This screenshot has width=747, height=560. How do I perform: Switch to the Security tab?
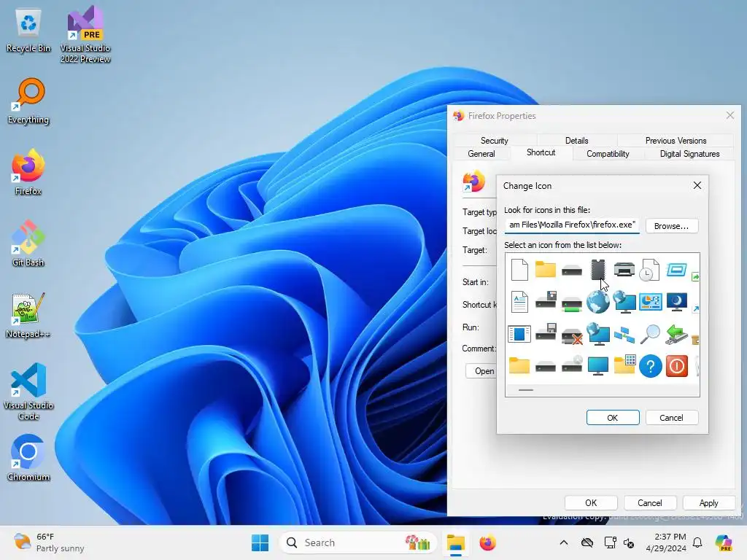pos(494,141)
